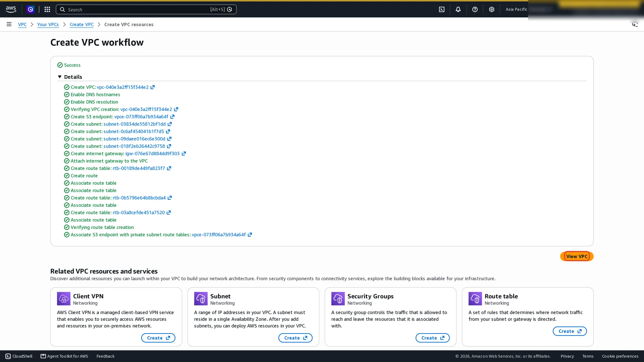
Task: Click the Security Groups card icon
Action: [x=338, y=299]
